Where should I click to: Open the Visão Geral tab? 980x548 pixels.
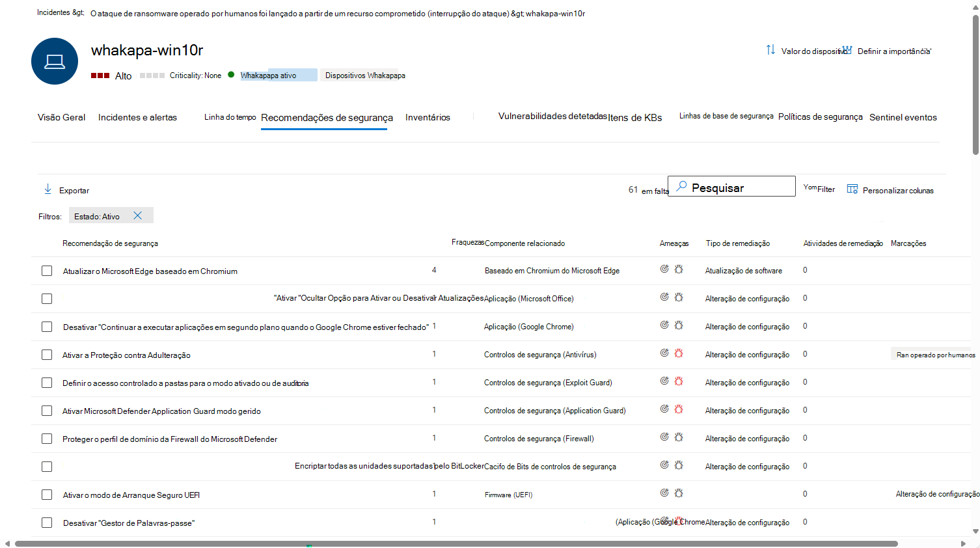[61, 117]
